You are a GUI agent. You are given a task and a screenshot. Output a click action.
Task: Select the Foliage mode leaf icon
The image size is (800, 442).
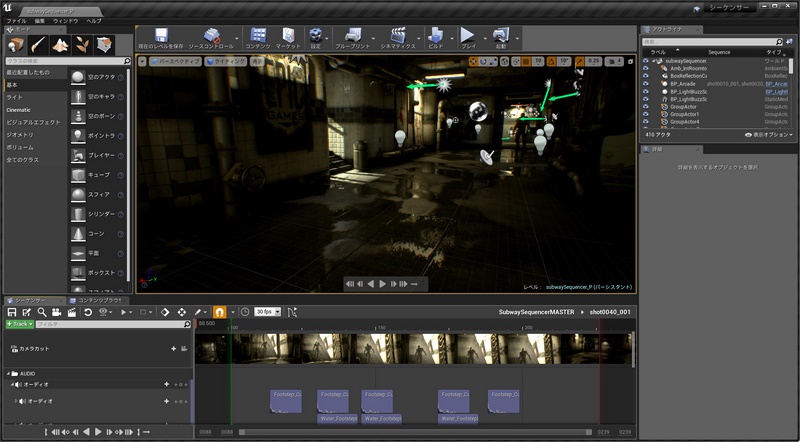[x=82, y=45]
